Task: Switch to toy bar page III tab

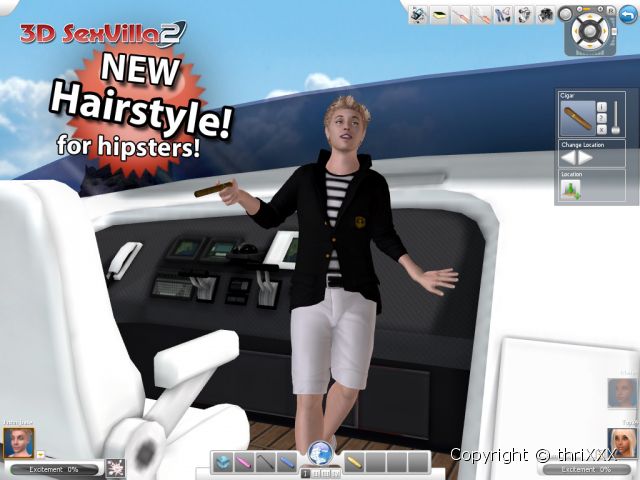Action: pyautogui.click(x=326, y=474)
